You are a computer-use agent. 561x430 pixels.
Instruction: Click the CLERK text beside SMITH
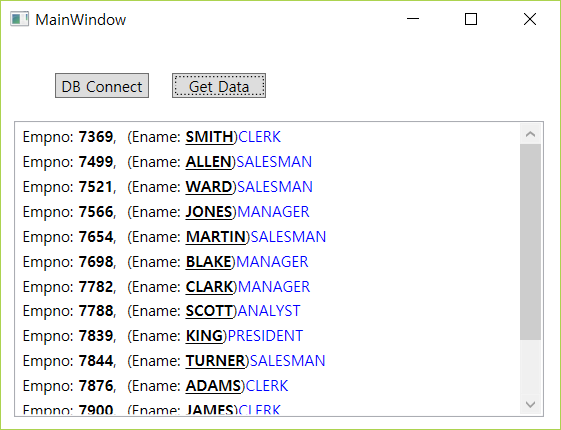[x=259, y=137]
